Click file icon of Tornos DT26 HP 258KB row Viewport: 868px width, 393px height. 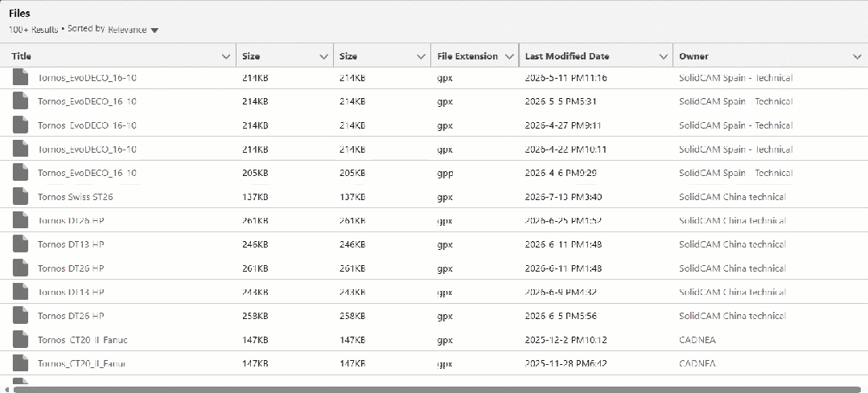pyautogui.click(x=20, y=316)
